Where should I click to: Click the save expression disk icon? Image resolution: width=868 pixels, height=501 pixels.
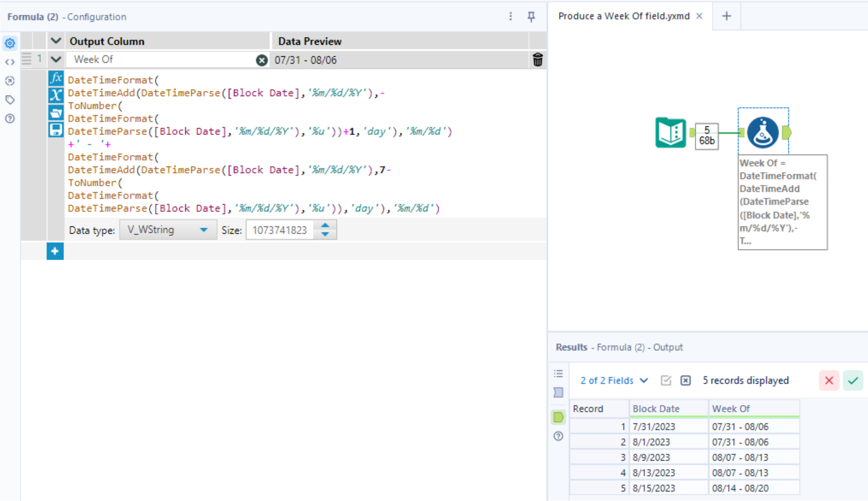coord(56,130)
